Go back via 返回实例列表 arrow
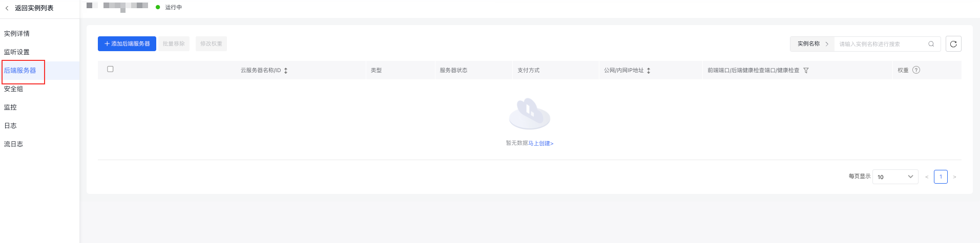980x243 pixels. tap(7, 8)
